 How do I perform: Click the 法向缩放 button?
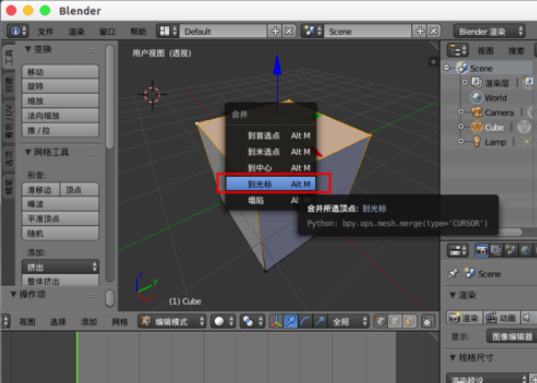(60, 115)
